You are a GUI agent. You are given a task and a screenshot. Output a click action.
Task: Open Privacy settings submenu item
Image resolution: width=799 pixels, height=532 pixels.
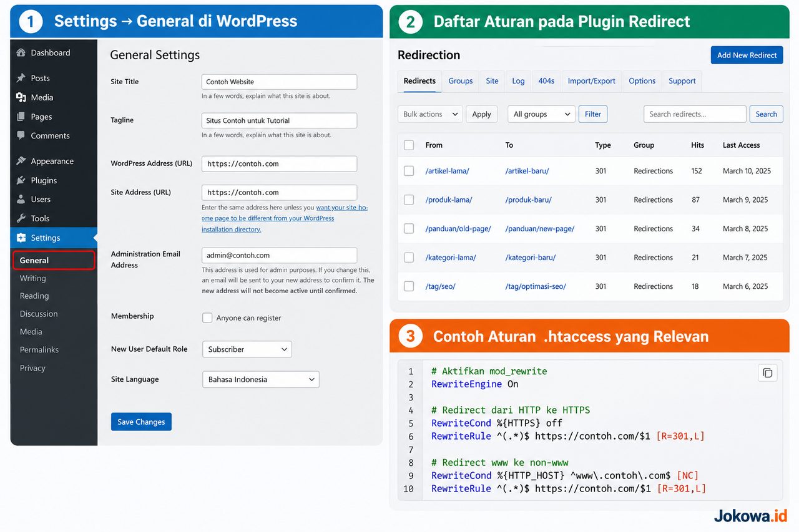pos(32,368)
